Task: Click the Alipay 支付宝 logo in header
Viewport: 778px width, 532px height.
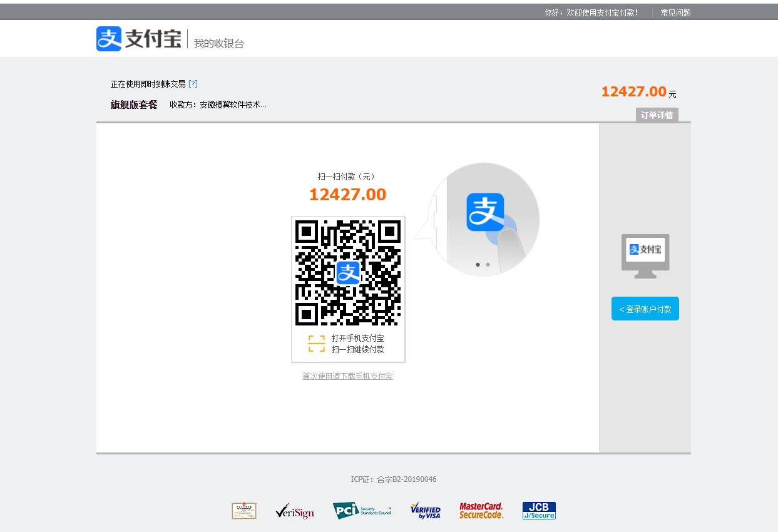Action: coord(139,39)
